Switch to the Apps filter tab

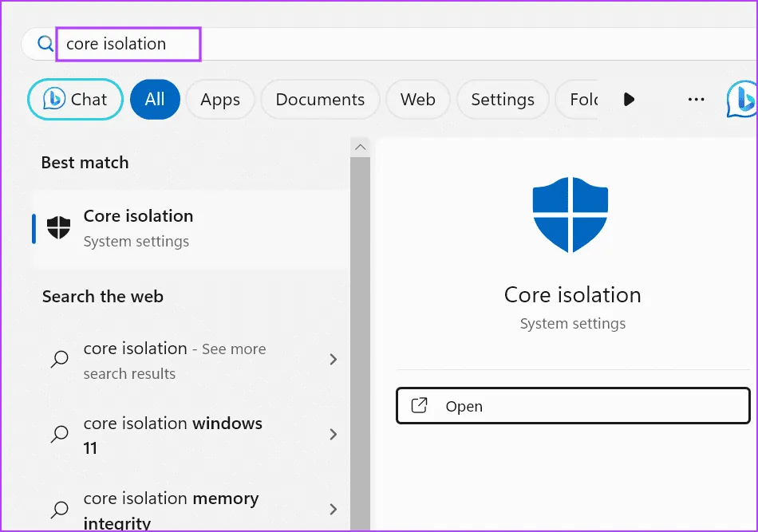pyautogui.click(x=220, y=100)
